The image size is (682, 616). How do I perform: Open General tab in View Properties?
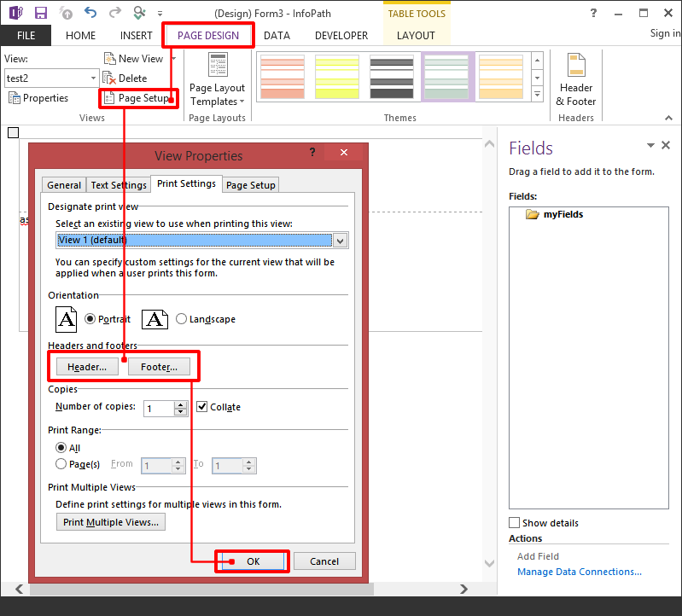click(64, 185)
